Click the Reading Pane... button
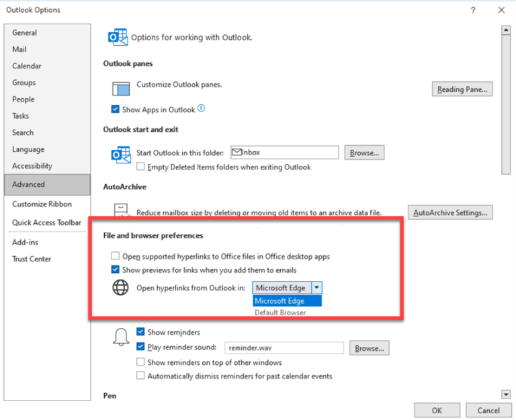Image resolution: width=516 pixels, height=420 pixels. 462,89
